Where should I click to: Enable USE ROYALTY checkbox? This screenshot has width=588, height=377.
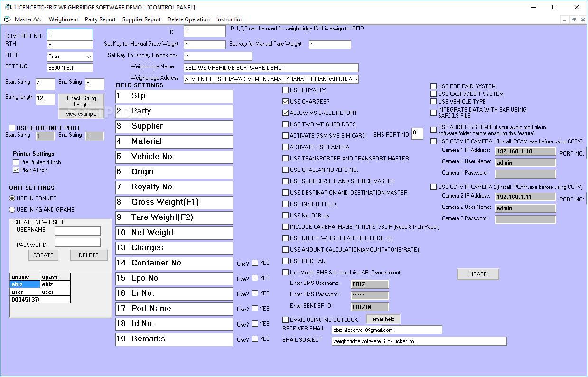(286, 90)
